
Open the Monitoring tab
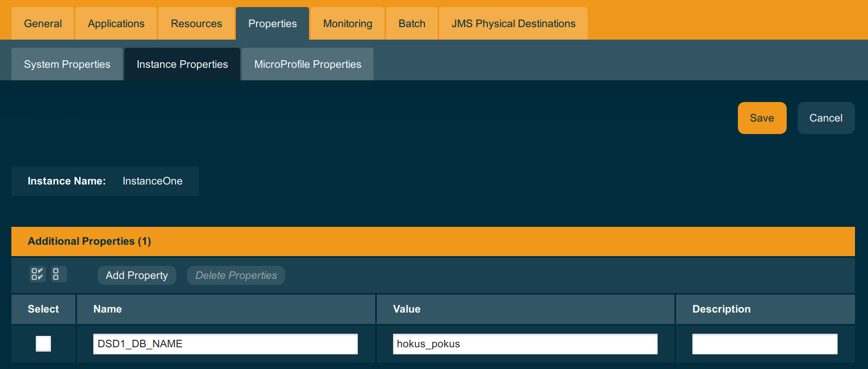point(348,24)
